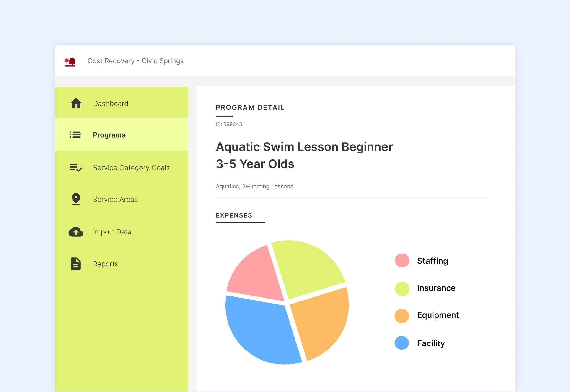Click the Service Areas map pin icon
Viewport: 570px width, 392px height.
coord(76,199)
